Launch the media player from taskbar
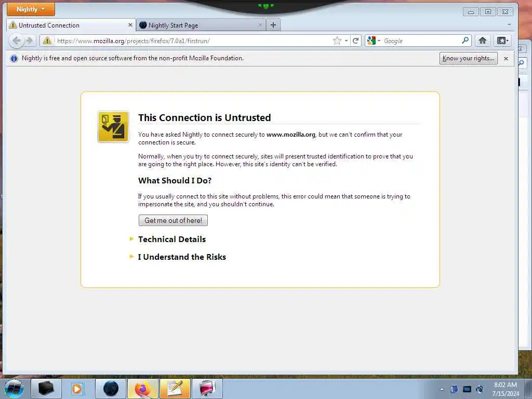The width and height of the screenshot is (532, 399). pyautogui.click(x=77, y=389)
